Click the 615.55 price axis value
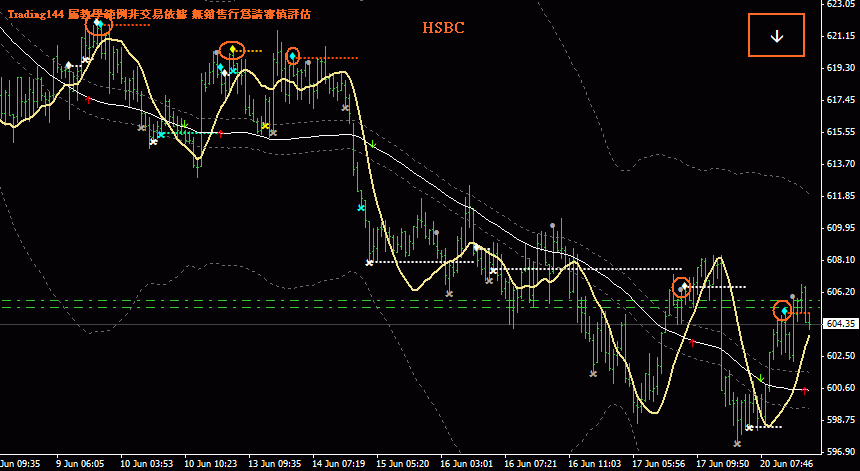860x471 pixels. [x=842, y=132]
